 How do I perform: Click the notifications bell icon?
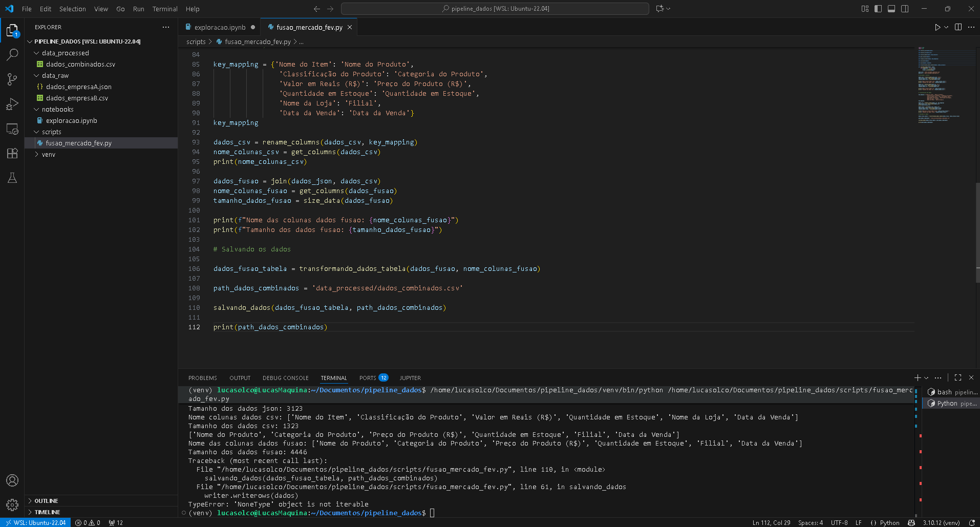972,522
